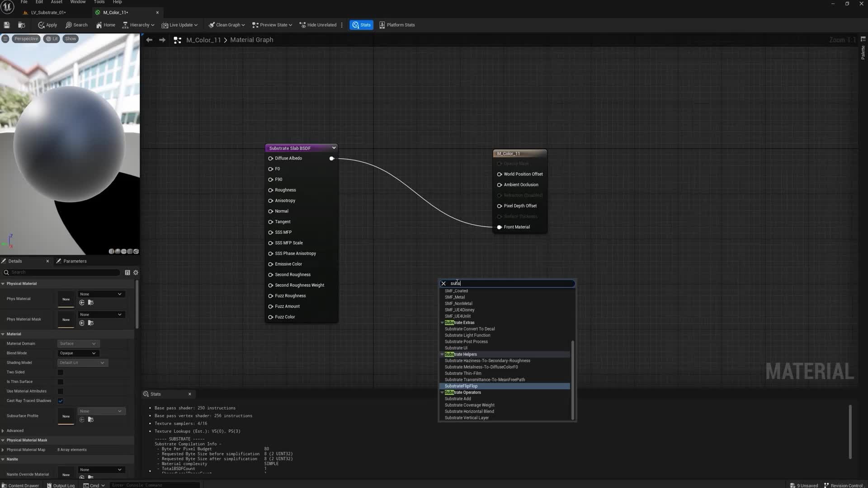
Task: Open the Window menu
Action: (x=78, y=2)
